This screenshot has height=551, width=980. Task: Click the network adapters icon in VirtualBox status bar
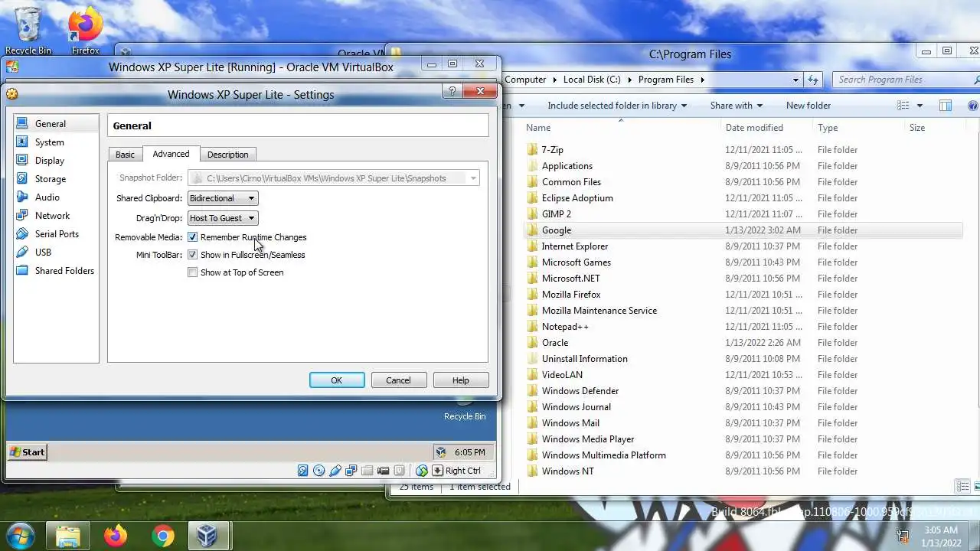(x=351, y=471)
